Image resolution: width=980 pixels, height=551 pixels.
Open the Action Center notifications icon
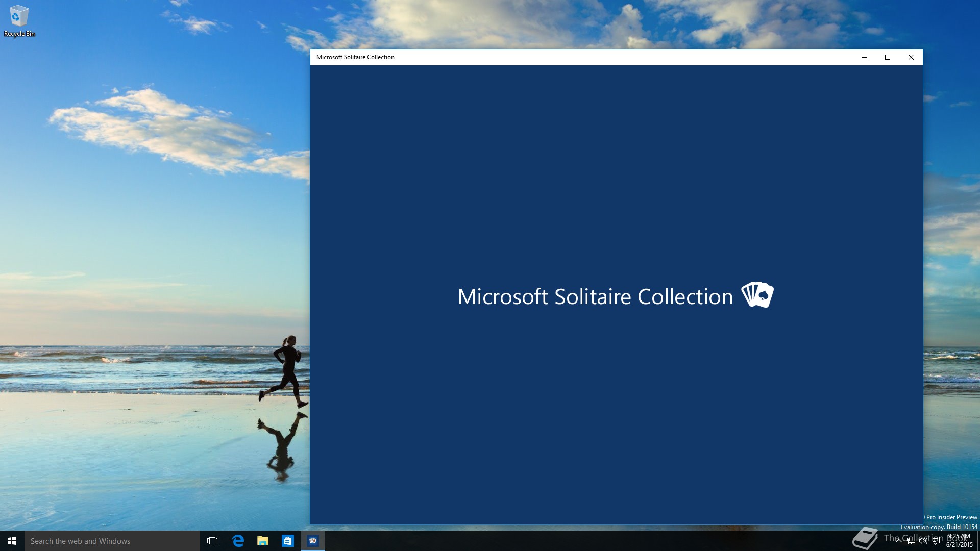tap(936, 541)
